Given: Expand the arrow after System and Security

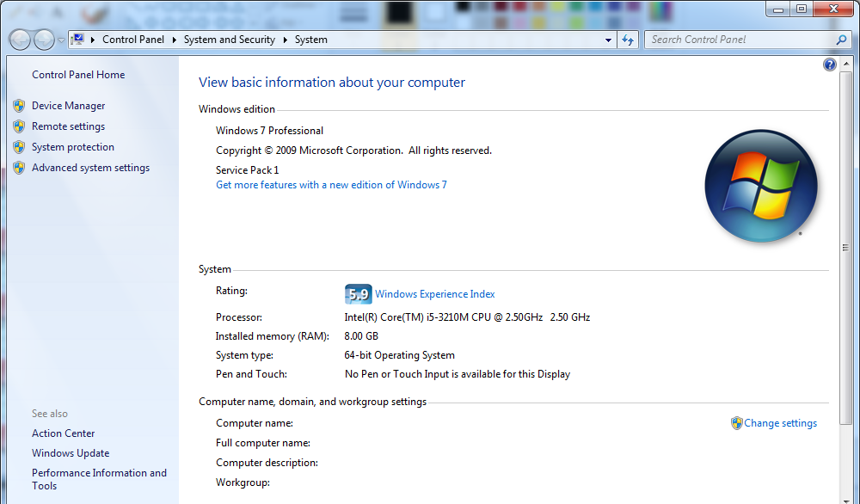Looking at the screenshot, I should coord(286,40).
